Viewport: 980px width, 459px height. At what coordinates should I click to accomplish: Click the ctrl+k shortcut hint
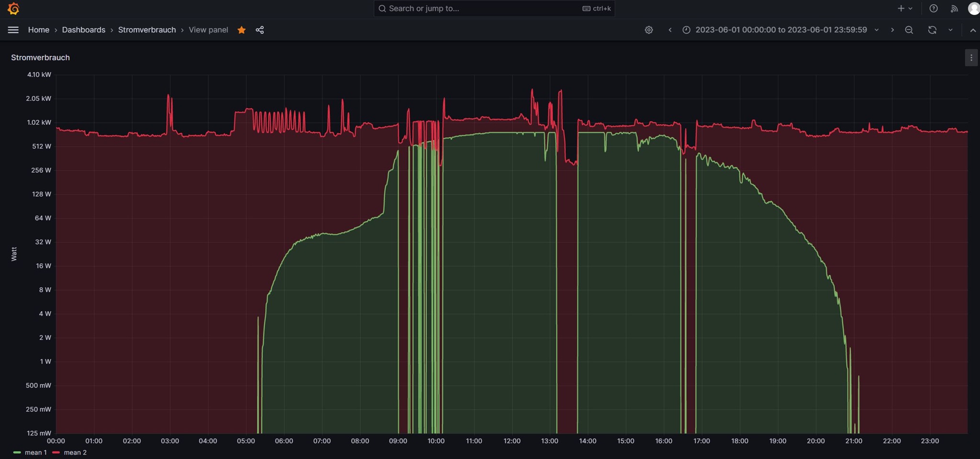597,9
